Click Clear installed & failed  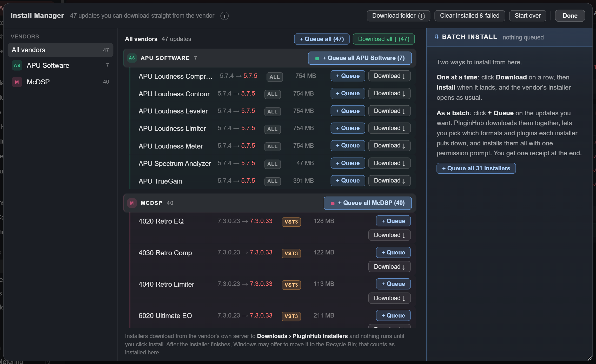coord(469,16)
